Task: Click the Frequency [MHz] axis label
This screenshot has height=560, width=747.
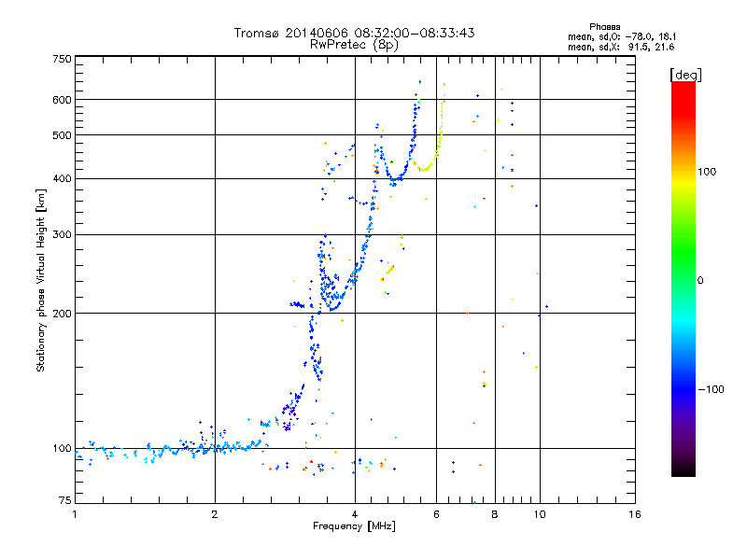Action: click(354, 526)
